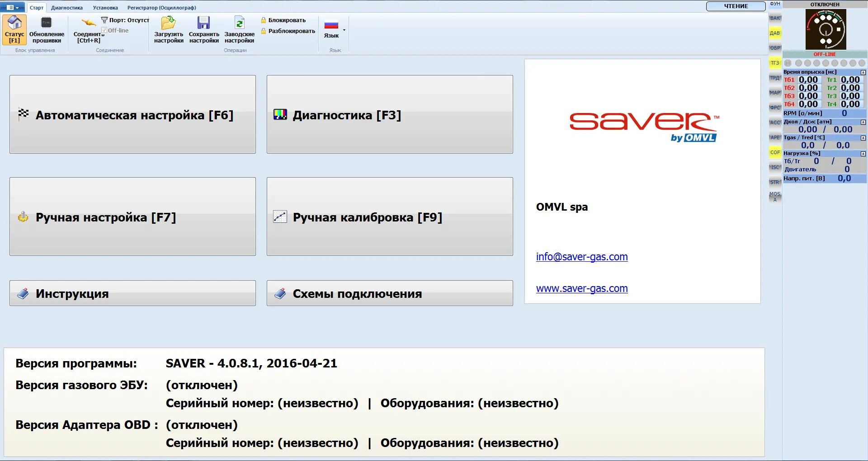Open Ручная настройка [F7]
868x461 pixels.
pos(132,216)
